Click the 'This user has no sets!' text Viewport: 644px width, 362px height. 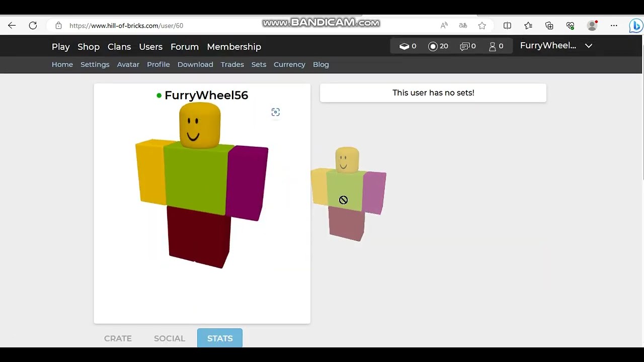coord(433,93)
